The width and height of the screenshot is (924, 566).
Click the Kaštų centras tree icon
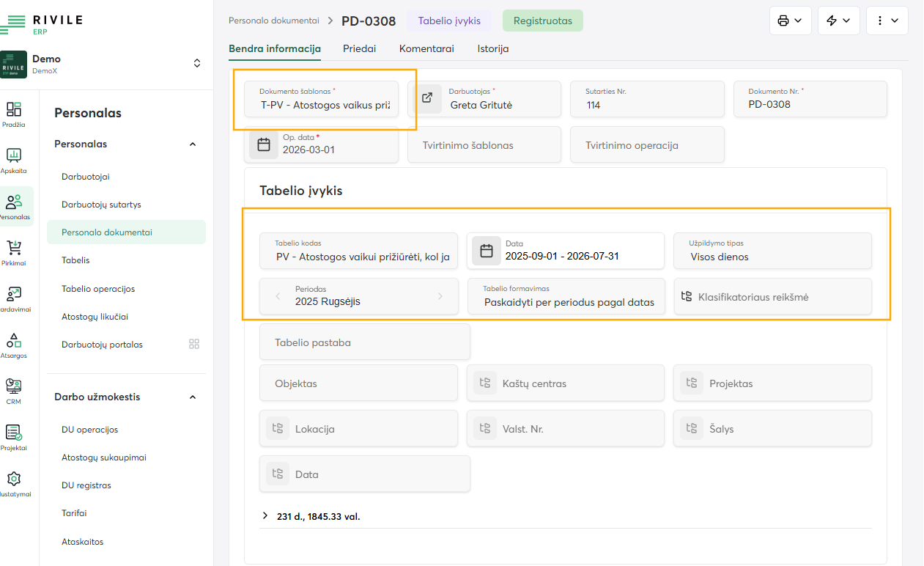tap(484, 383)
